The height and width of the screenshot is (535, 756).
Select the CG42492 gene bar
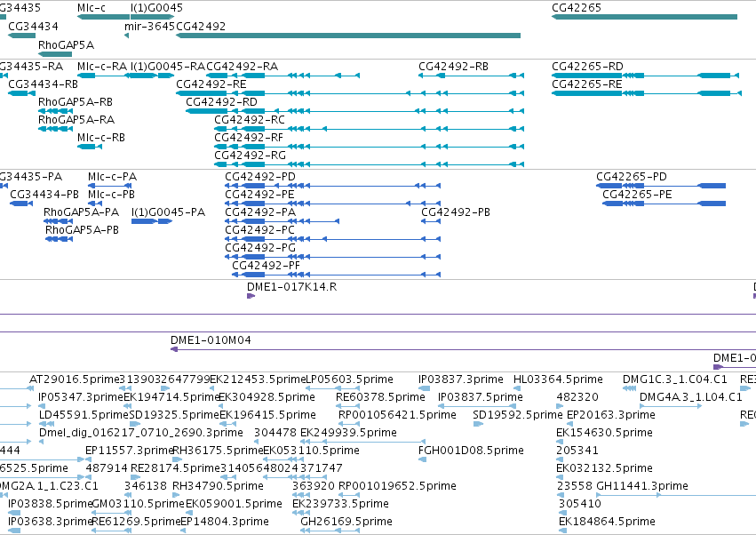[348, 36]
